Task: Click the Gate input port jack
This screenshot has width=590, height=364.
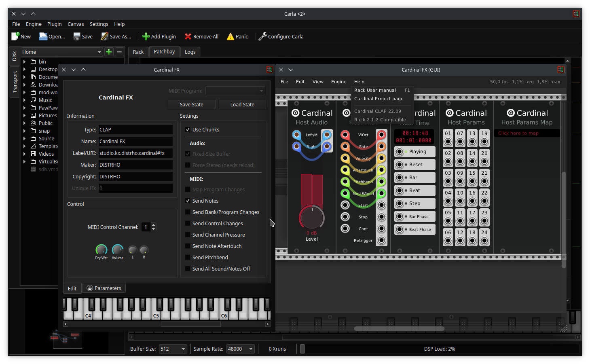Action: coord(345,146)
